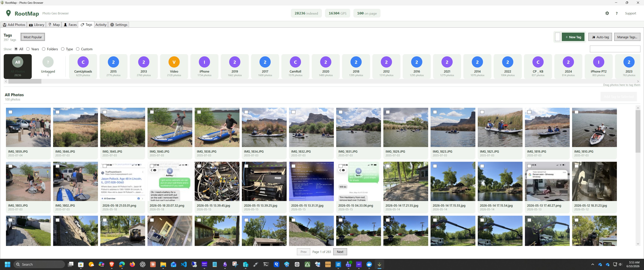644x270 pixels.
Task: Select the Custom filter radio button
Action: coord(78,49)
